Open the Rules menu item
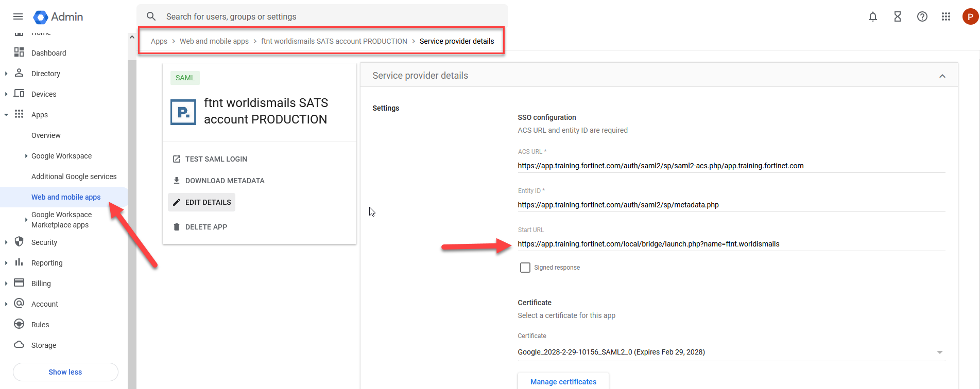This screenshot has width=980, height=389. [x=40, y=325]
